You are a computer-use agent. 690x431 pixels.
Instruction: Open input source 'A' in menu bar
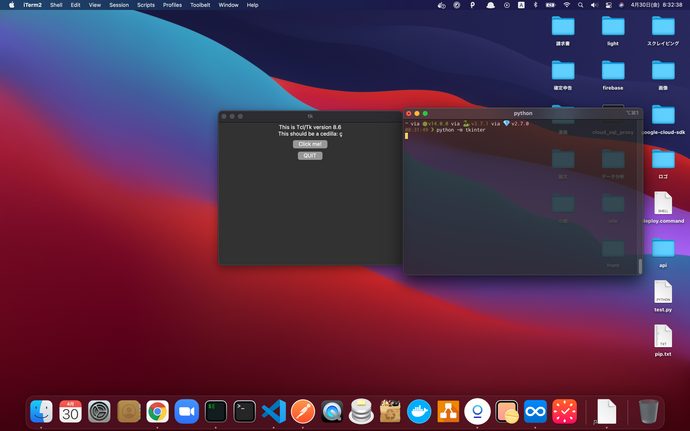click(521, 5)
